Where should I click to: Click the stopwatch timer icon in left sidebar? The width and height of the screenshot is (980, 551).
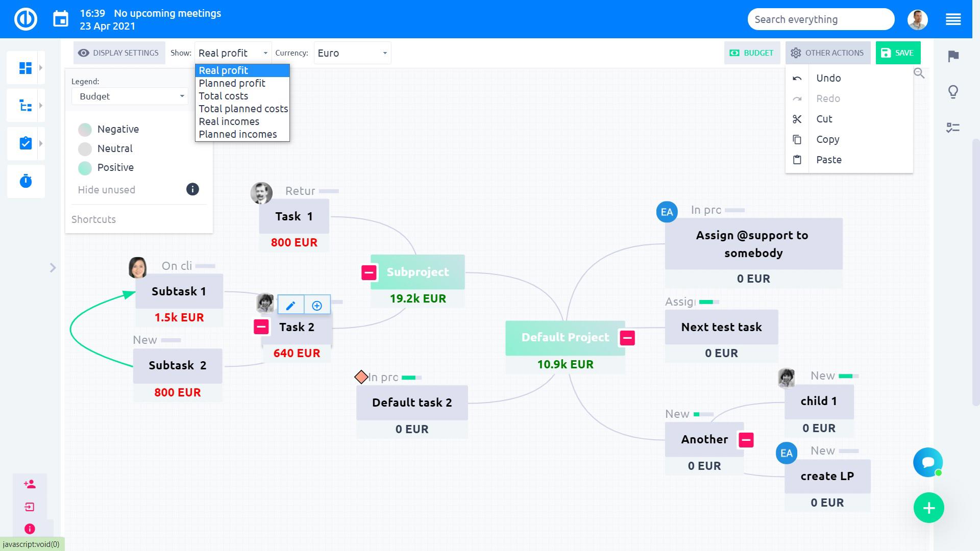point(26,181)
